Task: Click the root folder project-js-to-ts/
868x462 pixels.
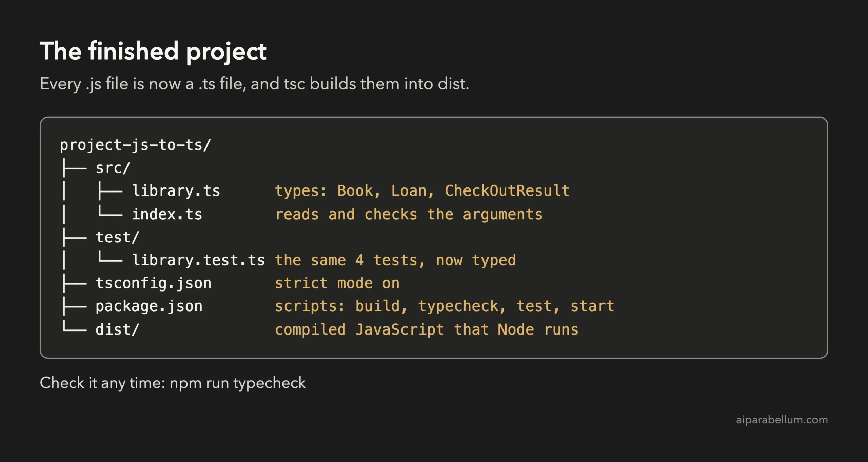Action: [135, 145]
